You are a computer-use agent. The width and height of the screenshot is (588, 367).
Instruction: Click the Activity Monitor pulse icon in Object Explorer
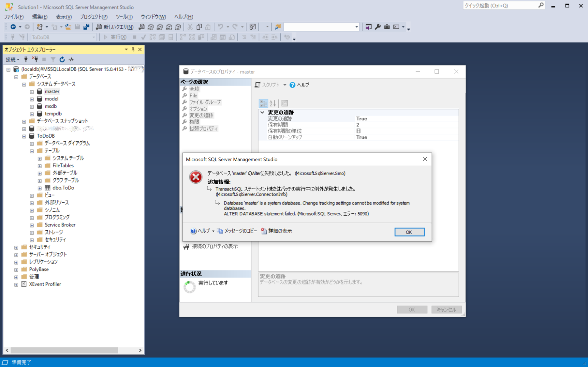pos(71,59)
